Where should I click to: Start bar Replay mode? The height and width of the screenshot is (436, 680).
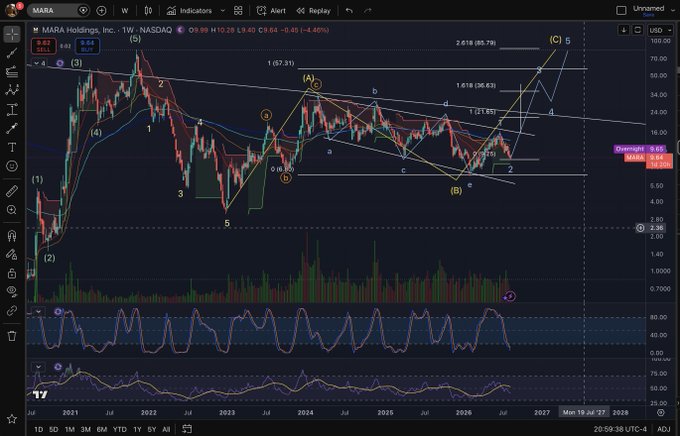coord(314,10)
